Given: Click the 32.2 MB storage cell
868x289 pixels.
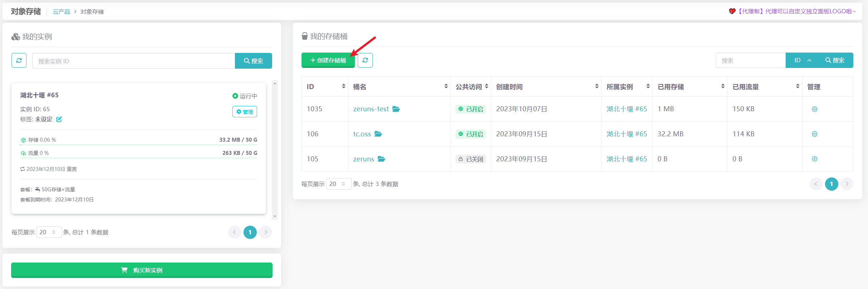Looking at the screenshot, I should pos(671,134).
